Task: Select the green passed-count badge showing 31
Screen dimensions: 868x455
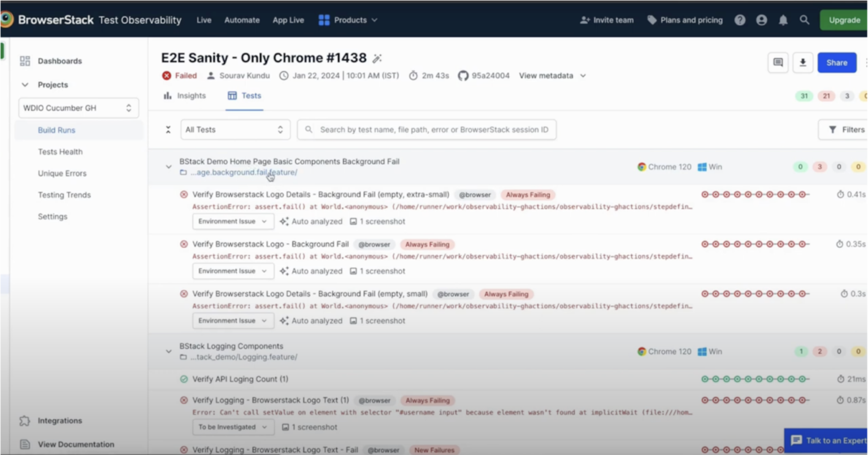Action: (804, 96)
